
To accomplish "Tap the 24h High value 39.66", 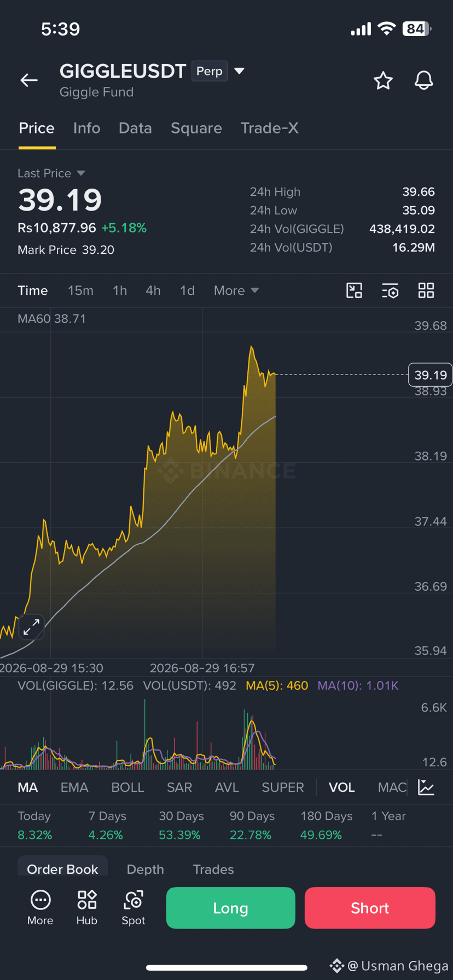I will pyautogui.click(x=419, y=192).
